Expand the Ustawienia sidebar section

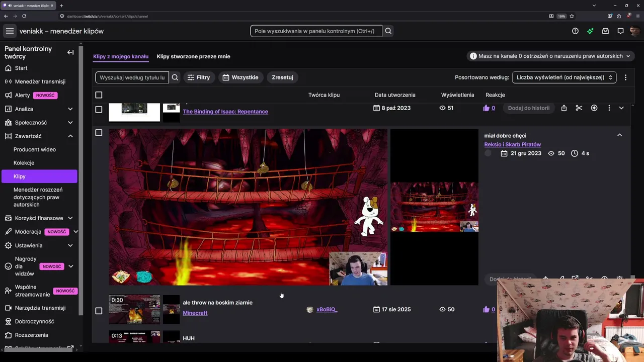coord(70,245)
